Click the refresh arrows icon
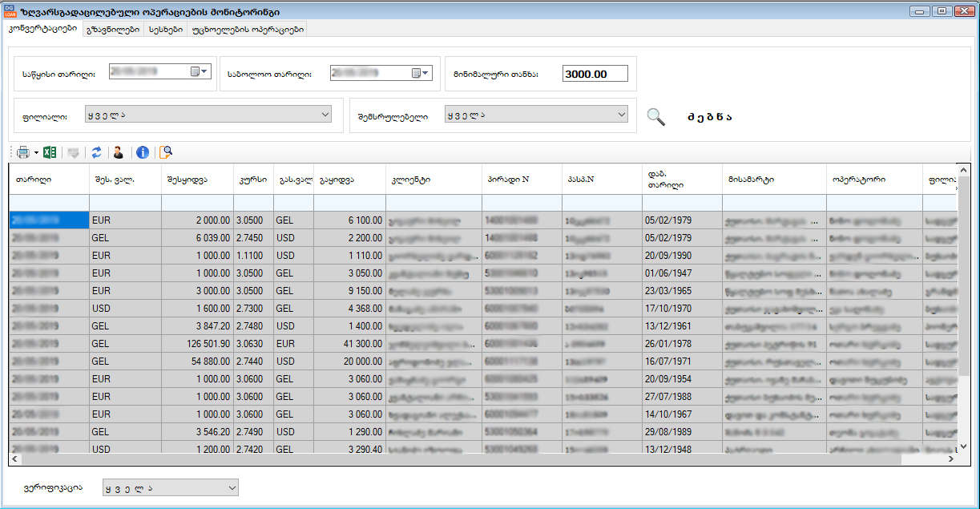980x509 pixels. click(96, 152)
